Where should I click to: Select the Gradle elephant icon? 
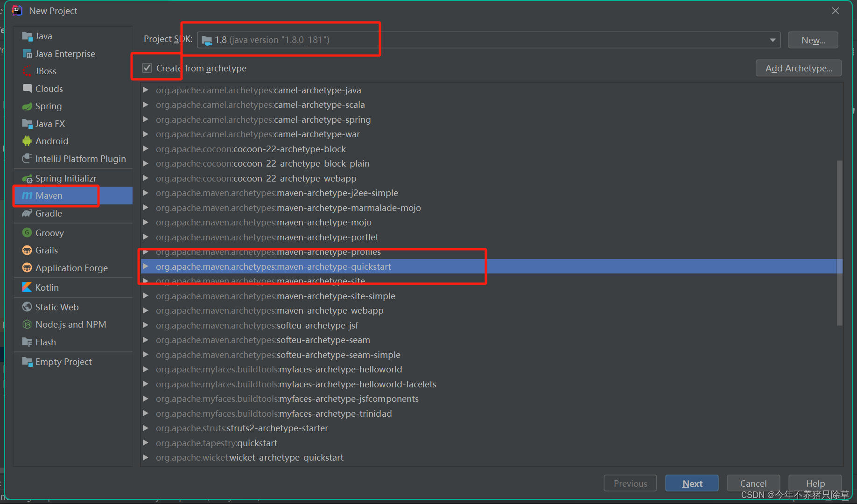pyautogui.click(x=27, y=213)
